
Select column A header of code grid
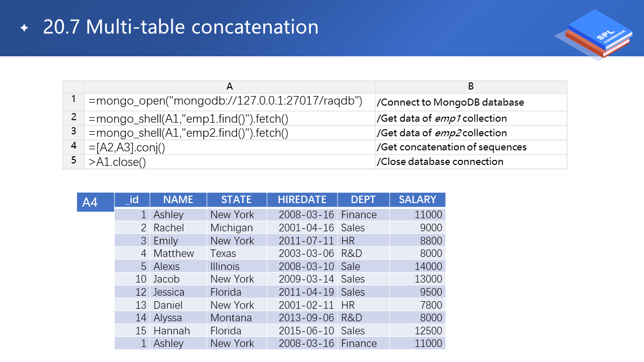(229, 86)
